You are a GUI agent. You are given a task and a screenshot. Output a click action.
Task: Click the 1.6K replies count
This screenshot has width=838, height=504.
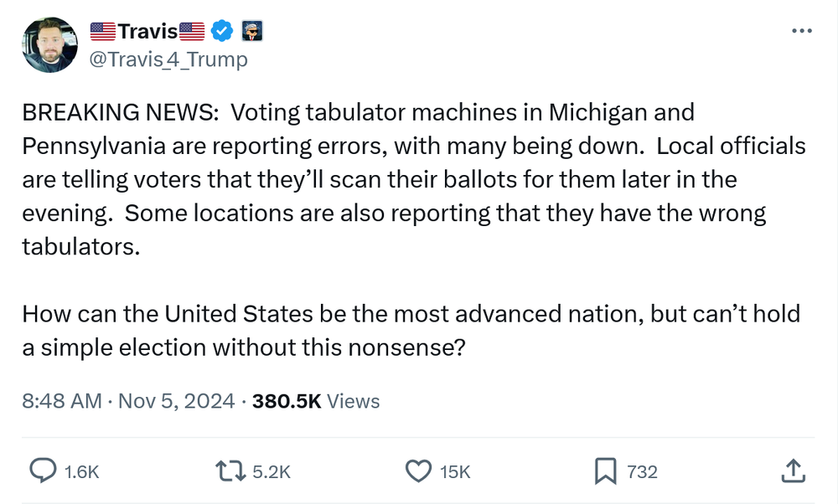click(x=81, y=472)
